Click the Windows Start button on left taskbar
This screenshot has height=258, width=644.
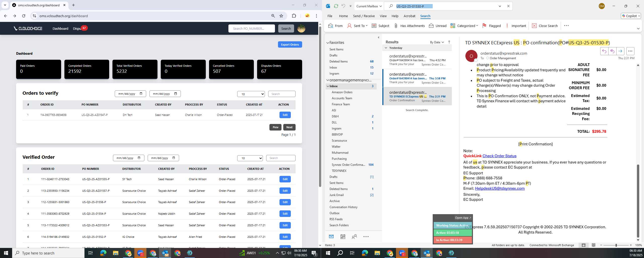(6, 253)
